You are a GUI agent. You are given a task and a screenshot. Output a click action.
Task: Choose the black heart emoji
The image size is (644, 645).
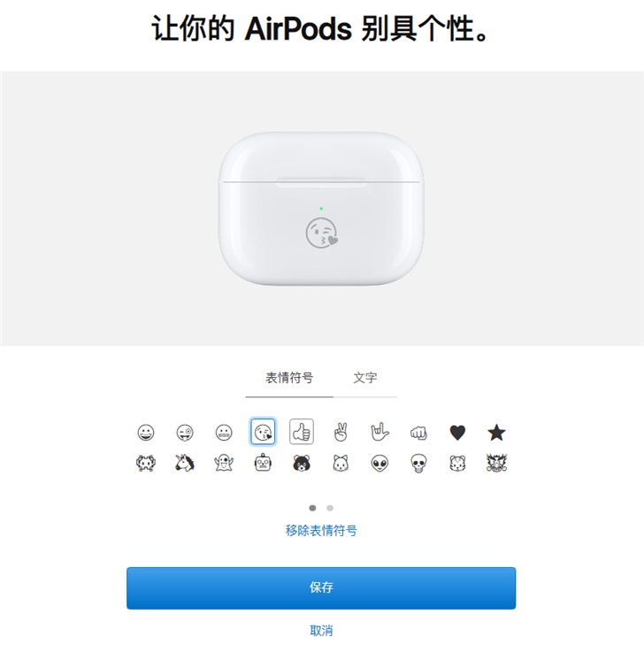point(457,433)
